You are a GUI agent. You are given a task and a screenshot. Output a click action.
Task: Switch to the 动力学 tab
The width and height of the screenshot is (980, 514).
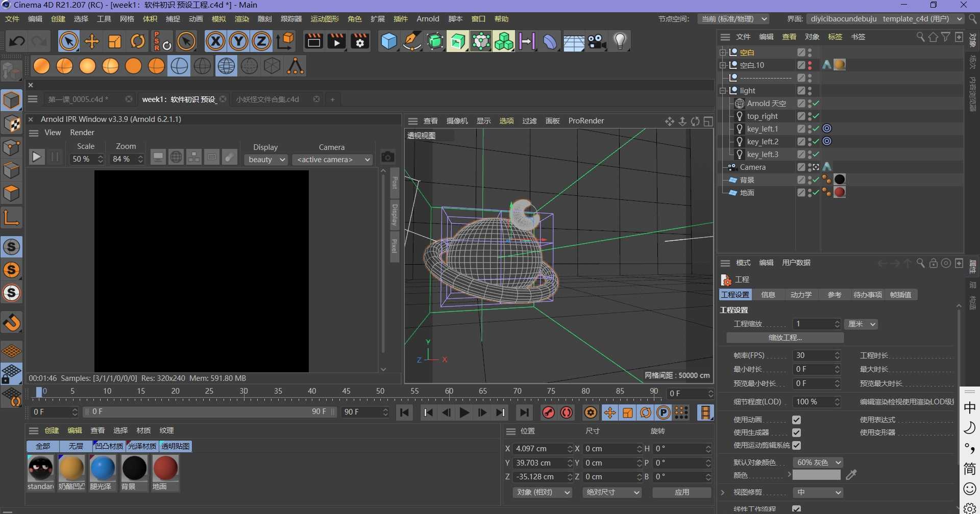[x=800, y=295]
